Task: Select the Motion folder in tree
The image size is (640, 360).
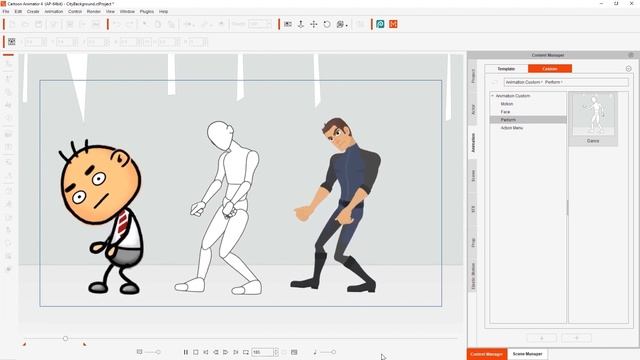Action: (x=507, y=104)
